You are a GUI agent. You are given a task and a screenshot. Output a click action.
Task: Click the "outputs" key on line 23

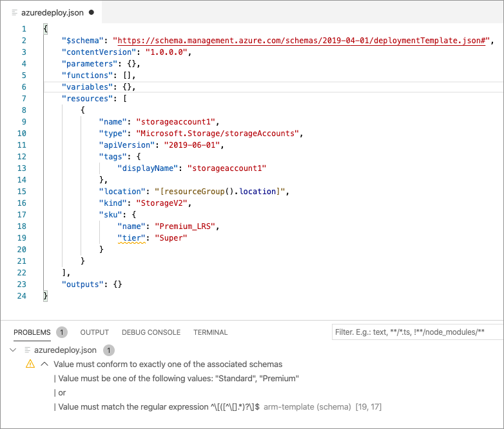point(82,284)
